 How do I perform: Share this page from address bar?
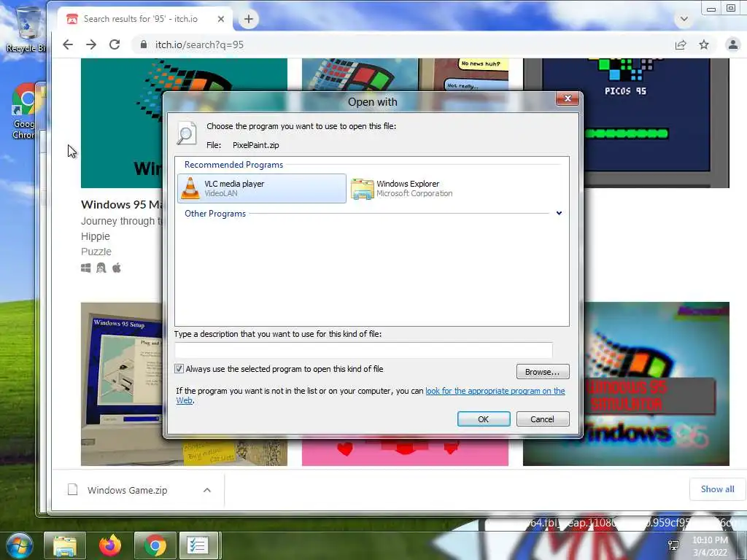click(x=681, y=44)
